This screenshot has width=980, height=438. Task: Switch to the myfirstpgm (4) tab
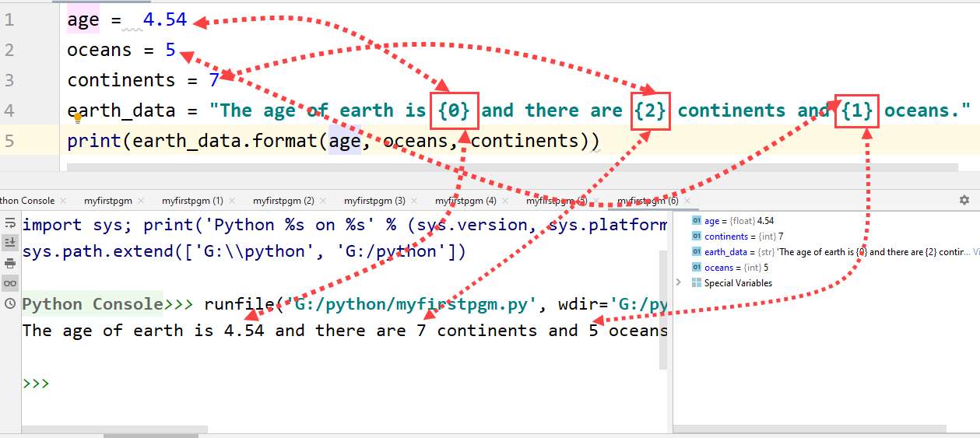point(465,201)
